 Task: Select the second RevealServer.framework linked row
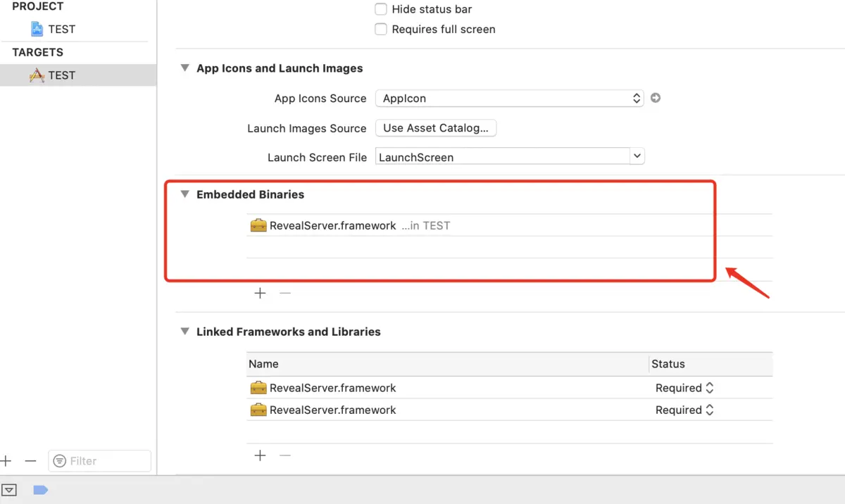pos(509,410)
